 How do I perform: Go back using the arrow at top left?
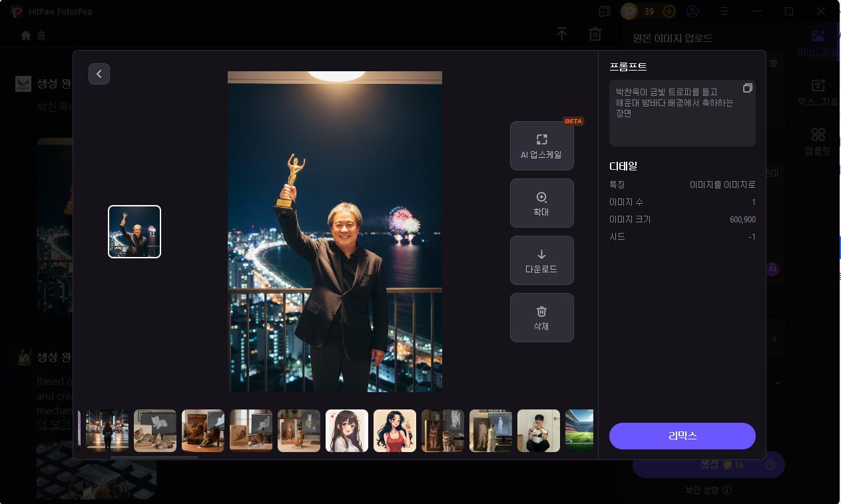click(99, 74)
